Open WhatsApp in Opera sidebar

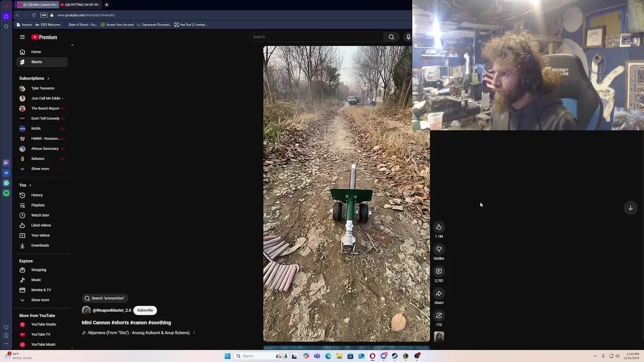point(6,183)
